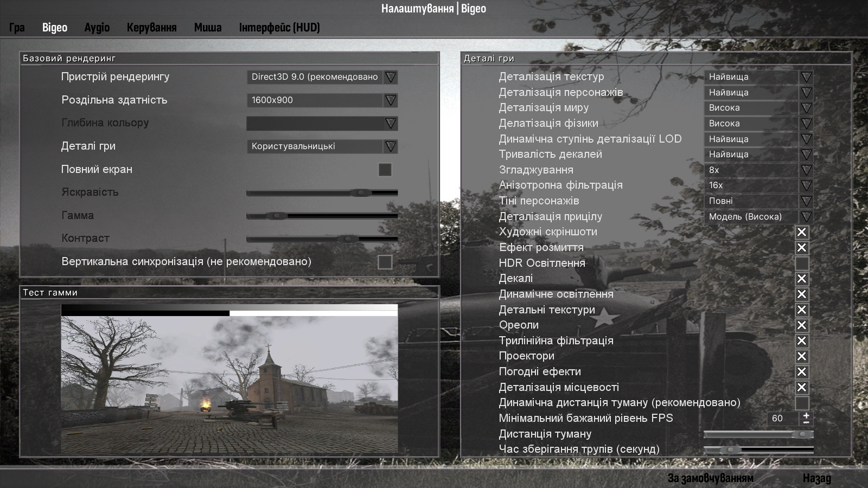Image resolution: width=868 pixels, height=488 pixels.
Task: Enable the HDR Освітлення checkbox
Action: point(802,264)
